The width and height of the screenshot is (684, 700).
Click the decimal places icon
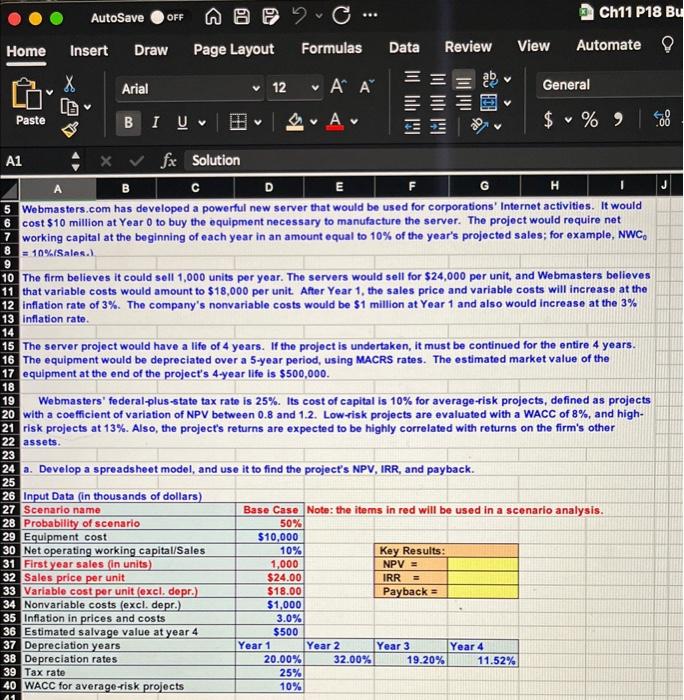pos(662,119)
